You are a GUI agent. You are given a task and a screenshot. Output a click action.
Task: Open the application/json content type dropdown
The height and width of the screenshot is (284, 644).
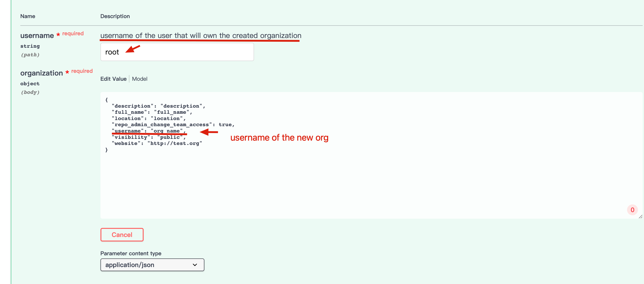click(152, 265)
